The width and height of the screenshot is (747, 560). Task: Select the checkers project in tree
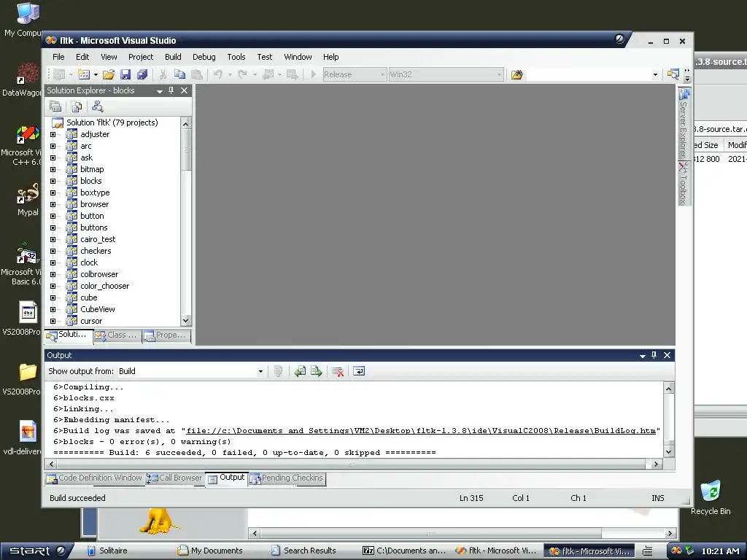point(96,251)
